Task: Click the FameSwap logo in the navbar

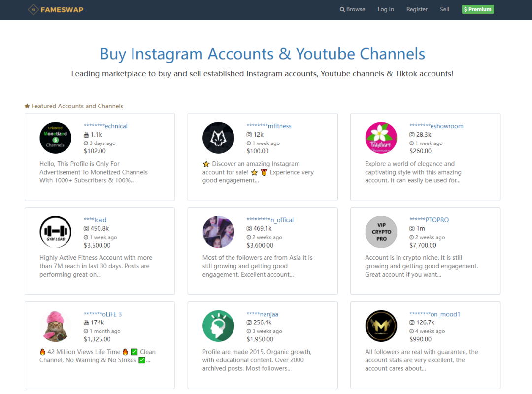Action: point(56,9)
